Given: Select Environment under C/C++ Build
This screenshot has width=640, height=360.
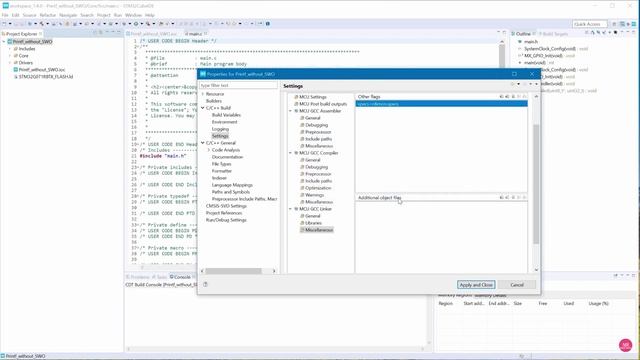Looking at the screenshot, I should [224, 122].
